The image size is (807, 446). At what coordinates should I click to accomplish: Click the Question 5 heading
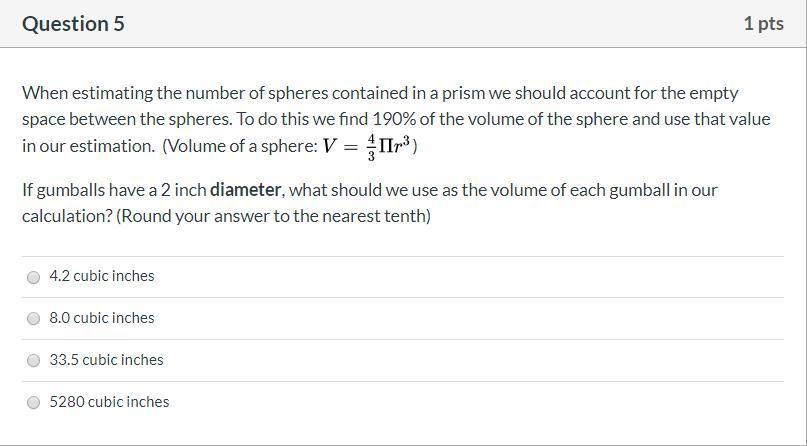(73, 24)
